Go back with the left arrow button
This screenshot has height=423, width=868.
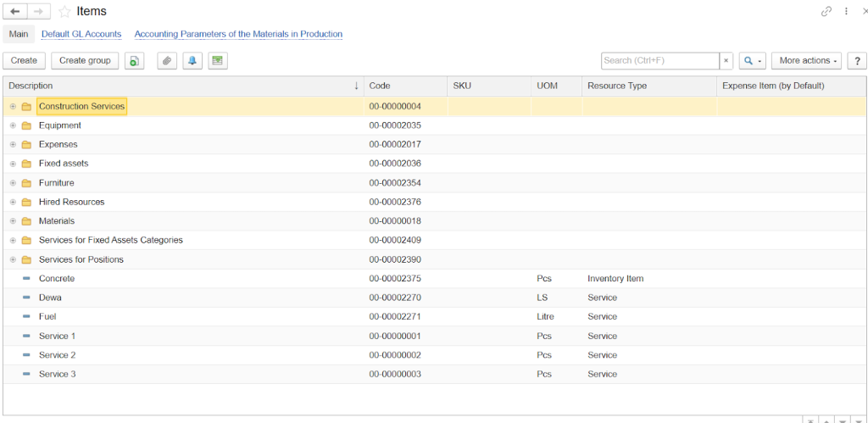click(x=15, y=11)
